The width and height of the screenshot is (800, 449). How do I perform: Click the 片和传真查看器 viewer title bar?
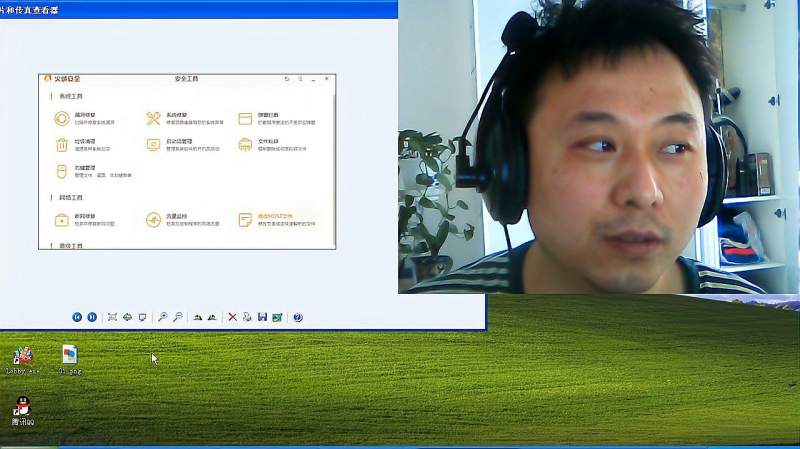pyautogui.click(x=199, y=9)
